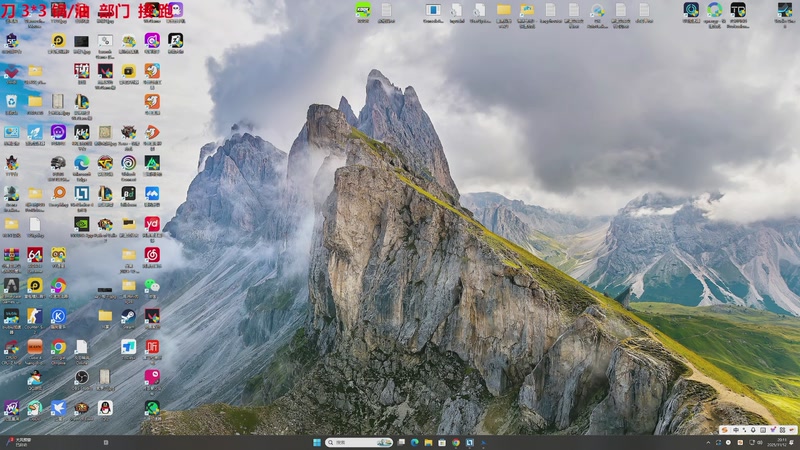This screenshot has height=450, width=800.
Task: Launch the Google Chrome desktop shortcut
Action: [58, 346]
